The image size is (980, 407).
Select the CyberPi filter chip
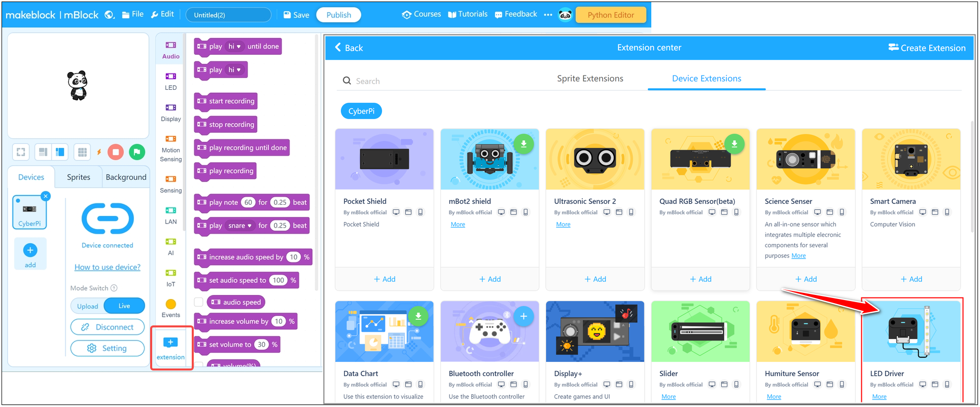(361, 111)
